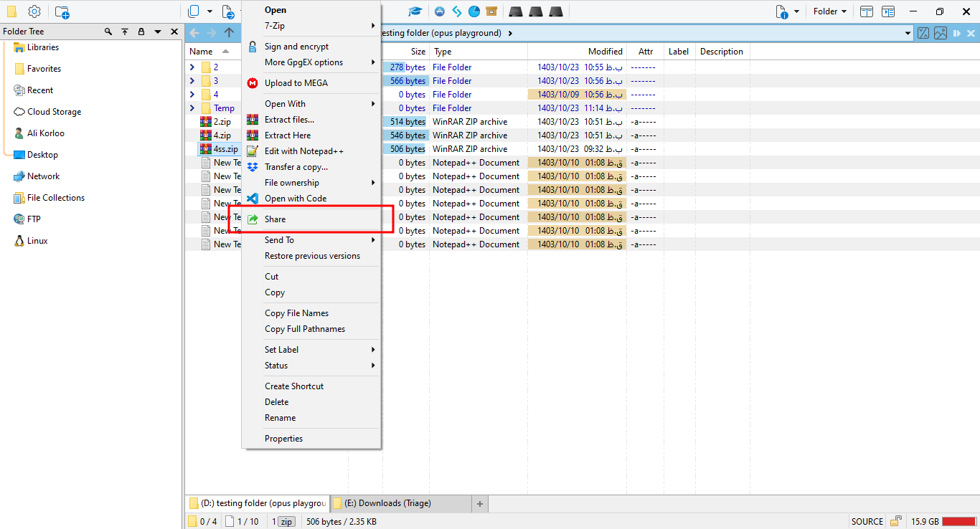
Task: Toggle the dual lister display layout icon
Action: pos(867,11)
